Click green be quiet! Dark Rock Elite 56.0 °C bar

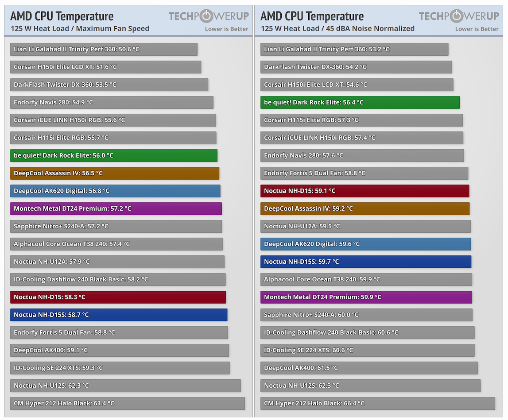click(x=114, y=155)
